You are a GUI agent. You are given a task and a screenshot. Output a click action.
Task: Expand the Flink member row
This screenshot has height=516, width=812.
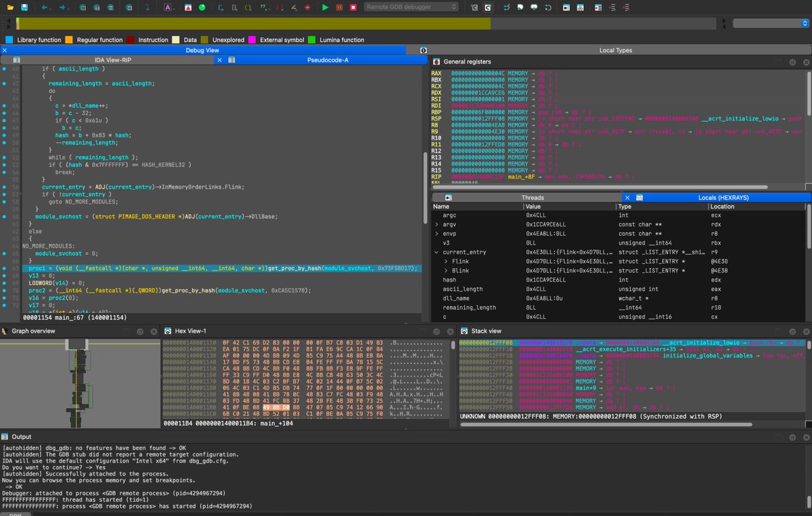[x=445, y=261]
